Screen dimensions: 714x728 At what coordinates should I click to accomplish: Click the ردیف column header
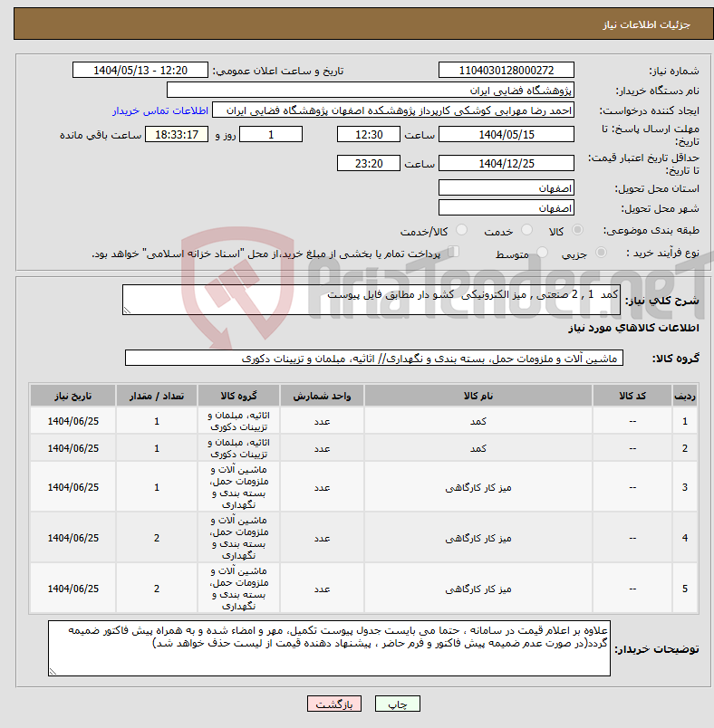(x=685, y=396)
